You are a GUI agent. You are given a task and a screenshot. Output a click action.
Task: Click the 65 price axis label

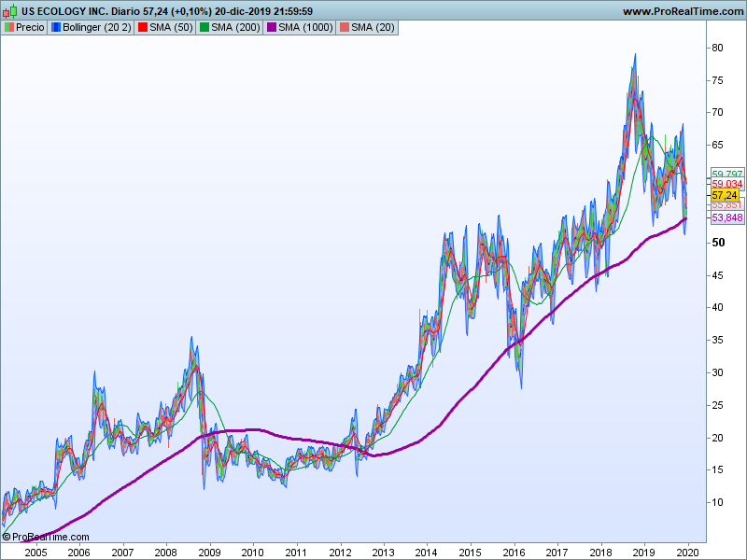(717, 145)
